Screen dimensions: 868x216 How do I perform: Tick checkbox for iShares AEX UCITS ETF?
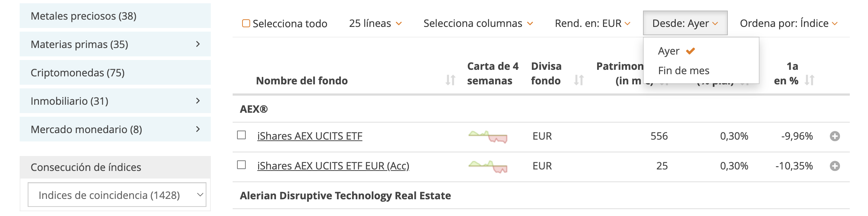pos(241,135)
